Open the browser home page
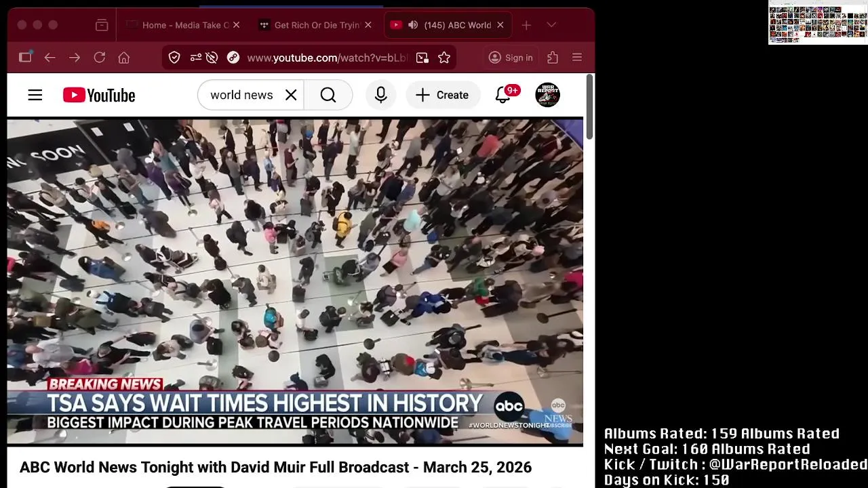This screenshot has height=488, width=868. point(123,58)
